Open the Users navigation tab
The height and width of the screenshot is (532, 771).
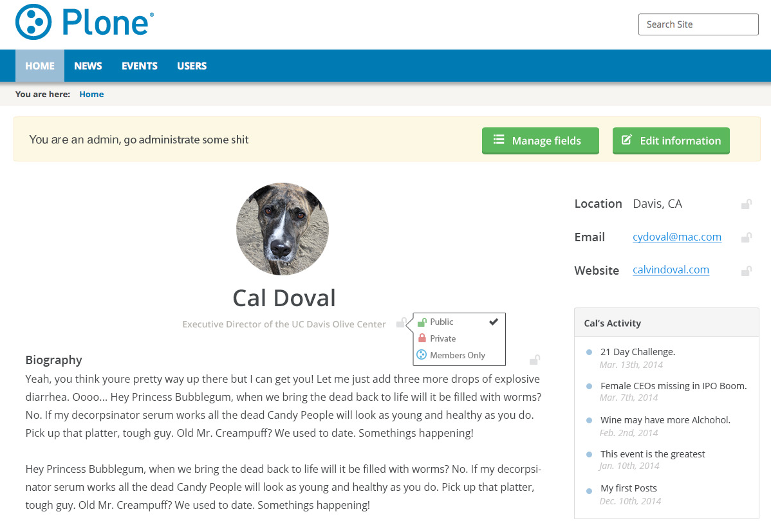[x=192, y=66]
